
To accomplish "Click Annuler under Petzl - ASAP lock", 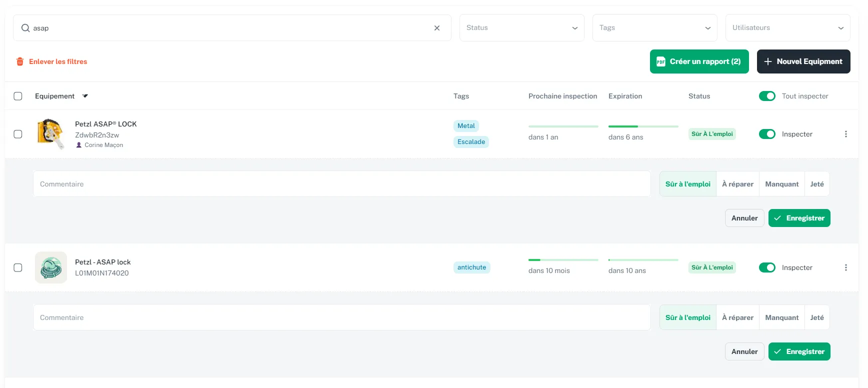I will coord(744,351).
